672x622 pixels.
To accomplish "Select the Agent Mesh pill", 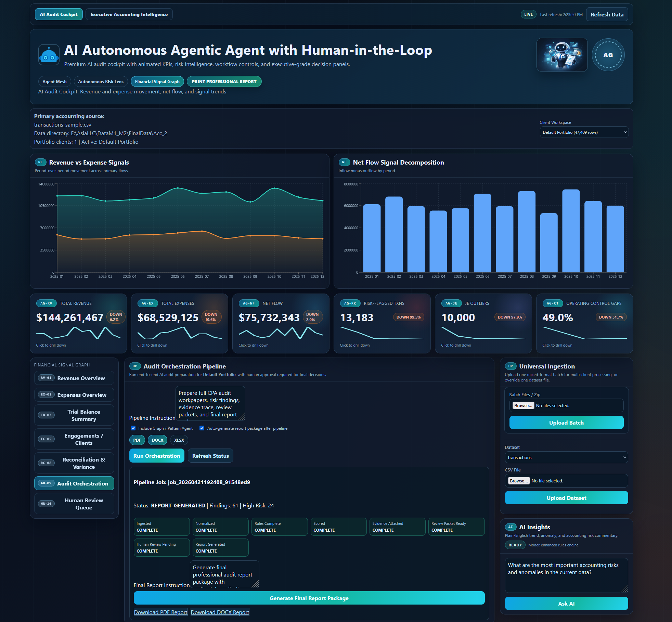I will click(54, 81).
